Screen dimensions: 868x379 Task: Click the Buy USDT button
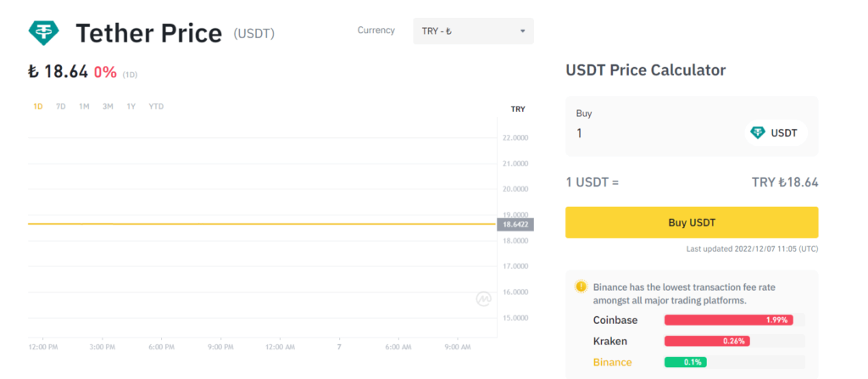(x=692, y=223)
